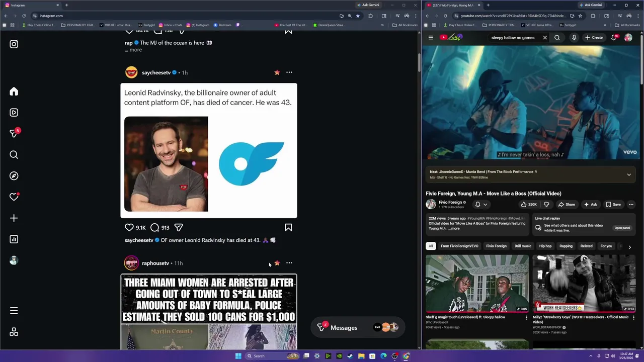Favorite star on saycheesetv post
The image size is (644, 362).
(x=277, y=72)
